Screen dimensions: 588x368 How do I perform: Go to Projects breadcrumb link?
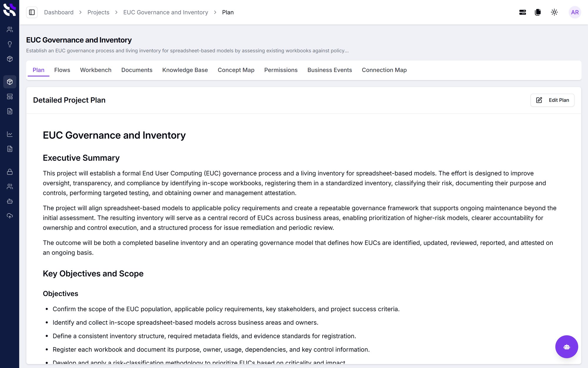[x=98, y=12]
